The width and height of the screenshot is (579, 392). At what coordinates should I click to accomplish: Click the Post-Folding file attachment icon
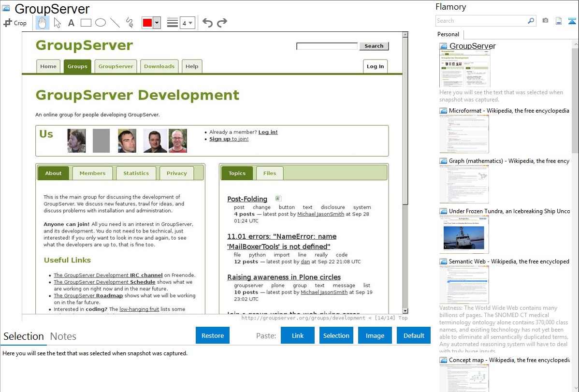(278, 198)
